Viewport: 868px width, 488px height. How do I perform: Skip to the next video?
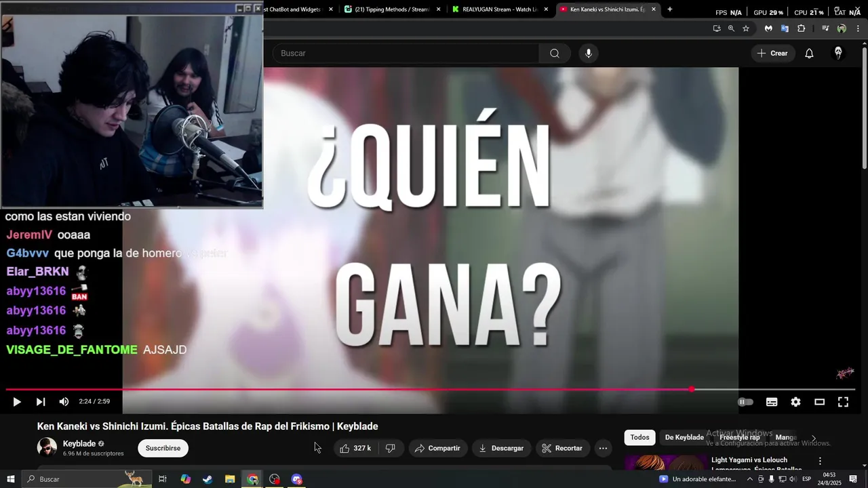coord(41,402)
